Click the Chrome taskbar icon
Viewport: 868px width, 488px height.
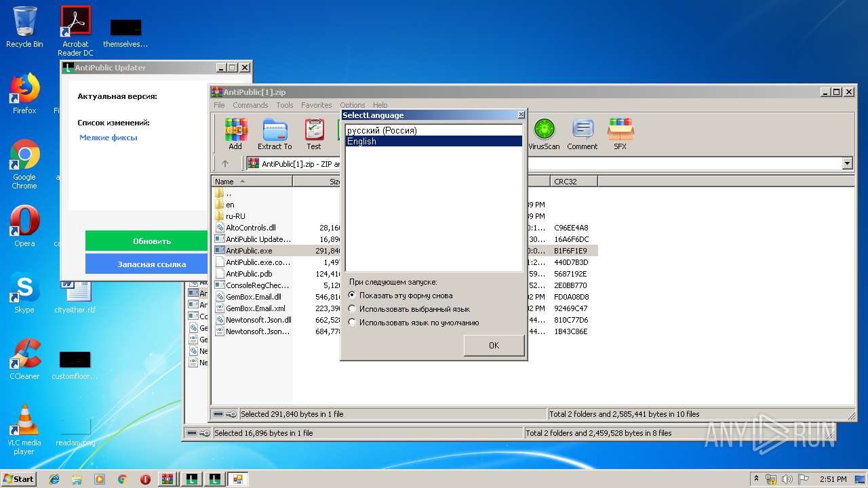122,479
